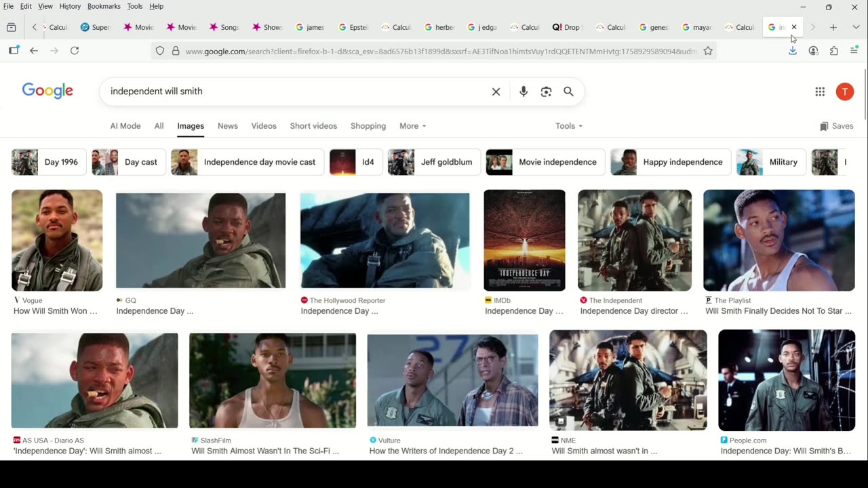Select the Independence day movie cast chip

point(248,162)
